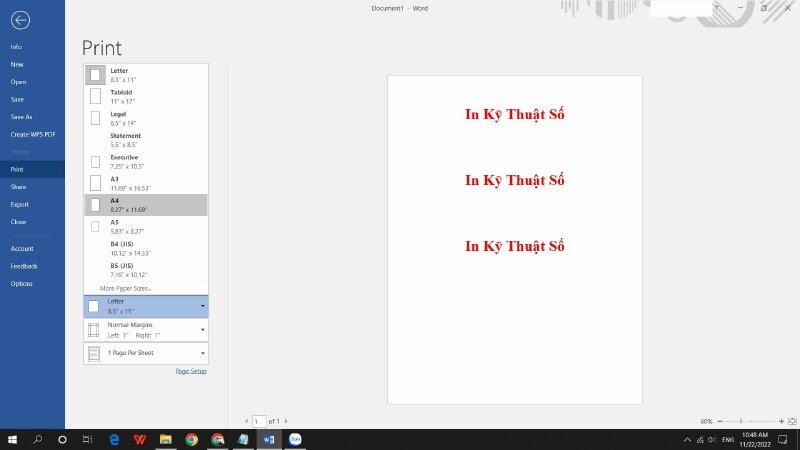Viewport: 800px width, 450px height.
Task: Open File Explorer in the taskbar
Action: 165,439
